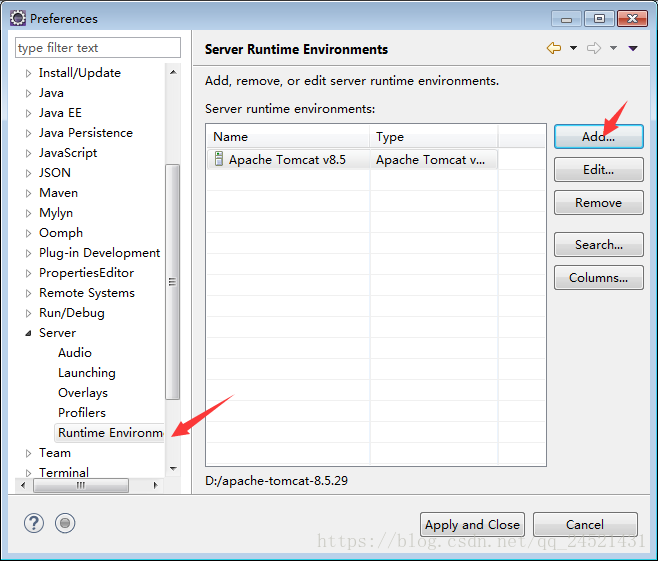Click the tree scrollbar down arrow
658x561 pixels.
(173, 468)
